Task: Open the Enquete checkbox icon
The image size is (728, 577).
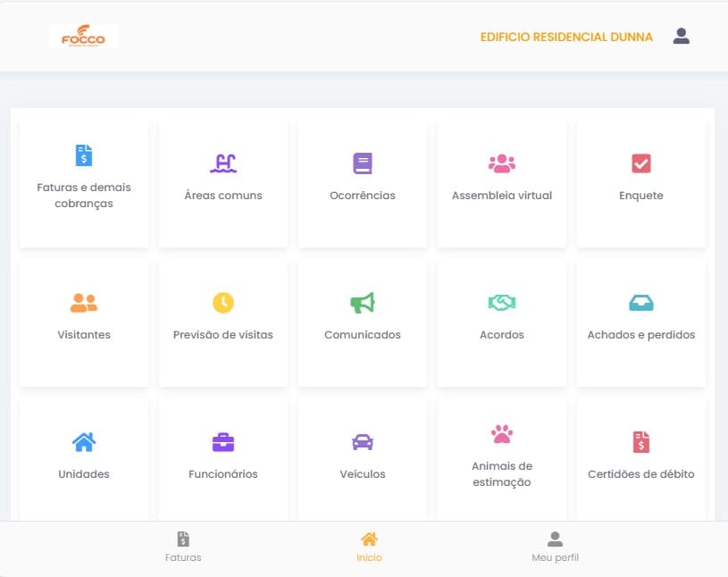Action: [x=640, y=163]
